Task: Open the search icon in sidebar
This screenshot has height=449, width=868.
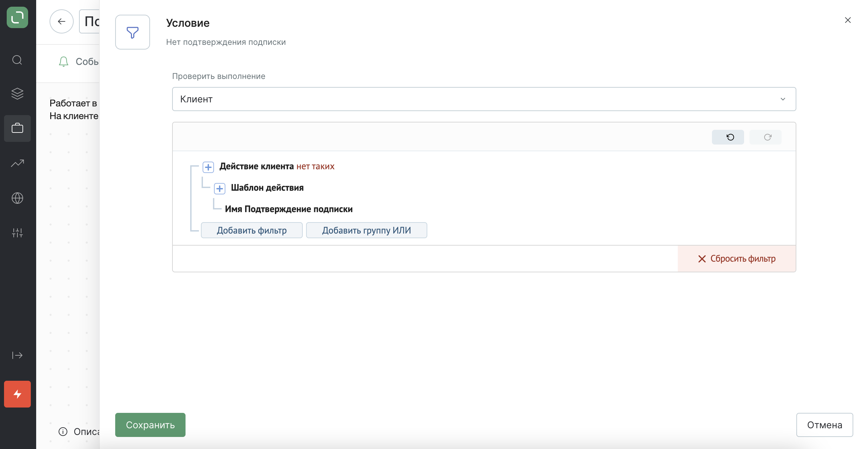Action: (17, 60)
